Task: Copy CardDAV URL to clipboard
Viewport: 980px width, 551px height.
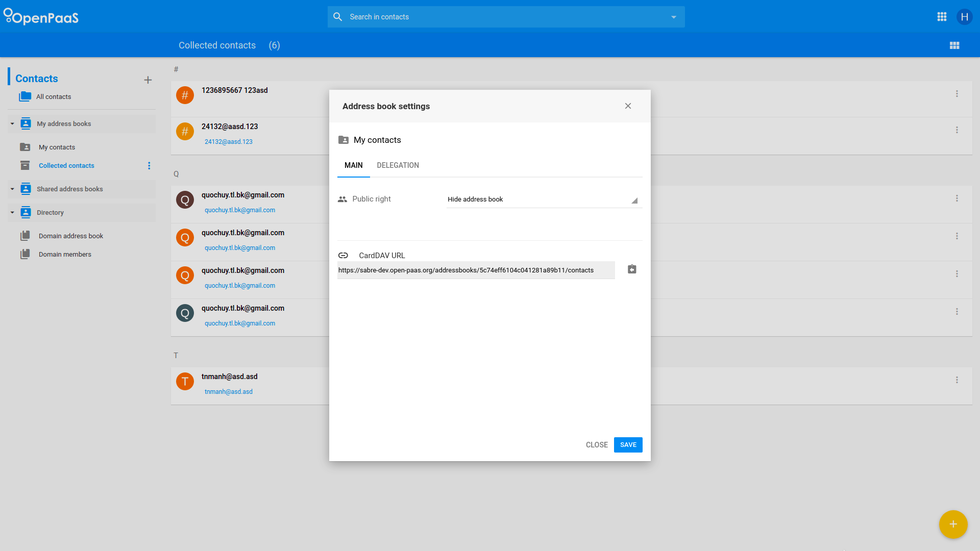Action: click(632, 269)
